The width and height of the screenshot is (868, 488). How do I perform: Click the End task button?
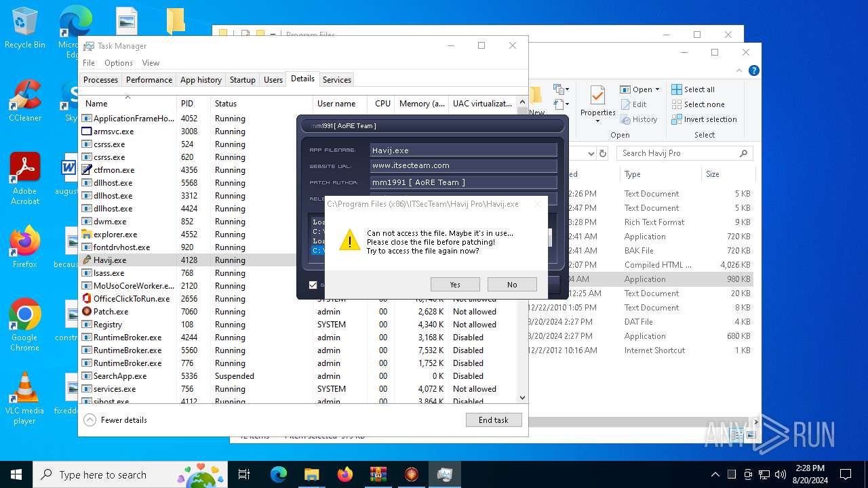tap(494, 420)
